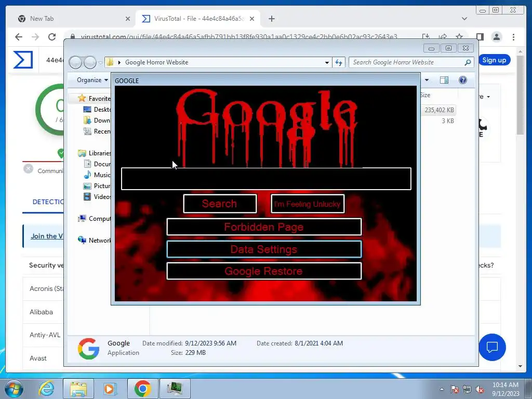Open Explorer help icon
The height and width of the screenshot is (399, 532).
pyautogui.click(x=463, y=80)
